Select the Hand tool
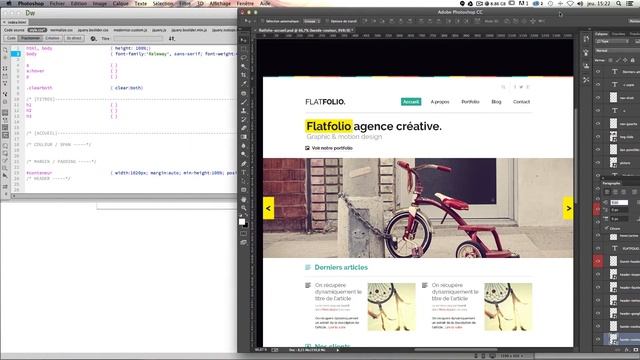This screenshot has height=360, width=640. [x=244, y=200]
